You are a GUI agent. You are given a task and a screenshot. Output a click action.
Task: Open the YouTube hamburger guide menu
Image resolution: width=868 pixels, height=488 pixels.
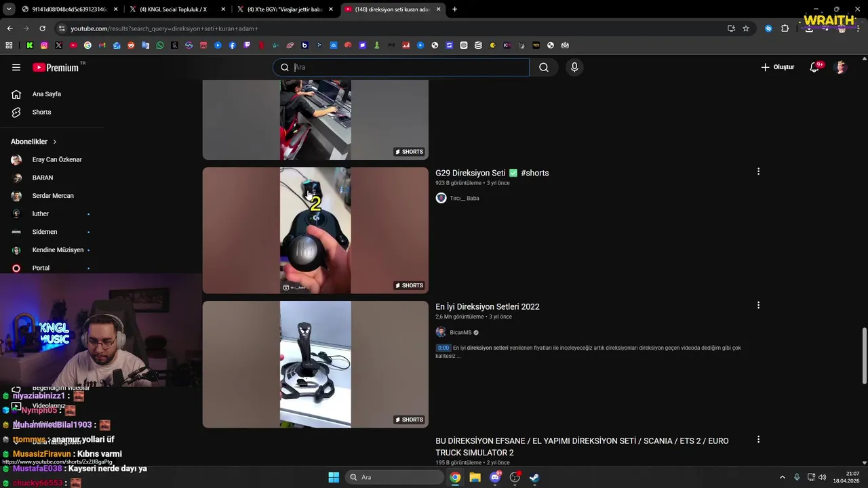click(16, 67)
